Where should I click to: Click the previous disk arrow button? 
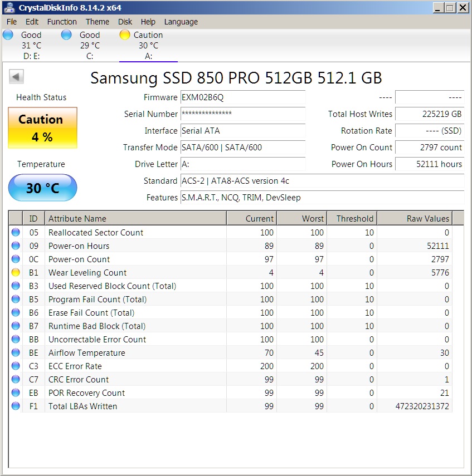coord(16,76)
